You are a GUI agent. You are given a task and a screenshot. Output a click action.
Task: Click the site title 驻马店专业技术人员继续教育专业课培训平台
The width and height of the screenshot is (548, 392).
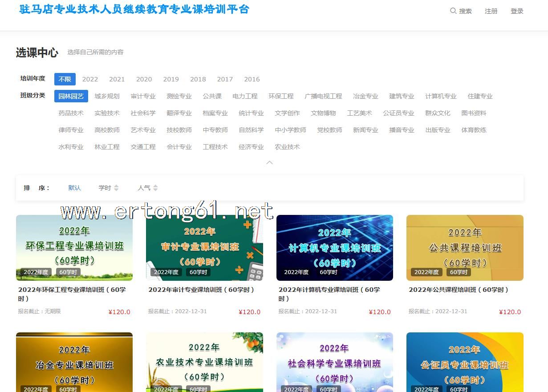click(x=134, y=9)
